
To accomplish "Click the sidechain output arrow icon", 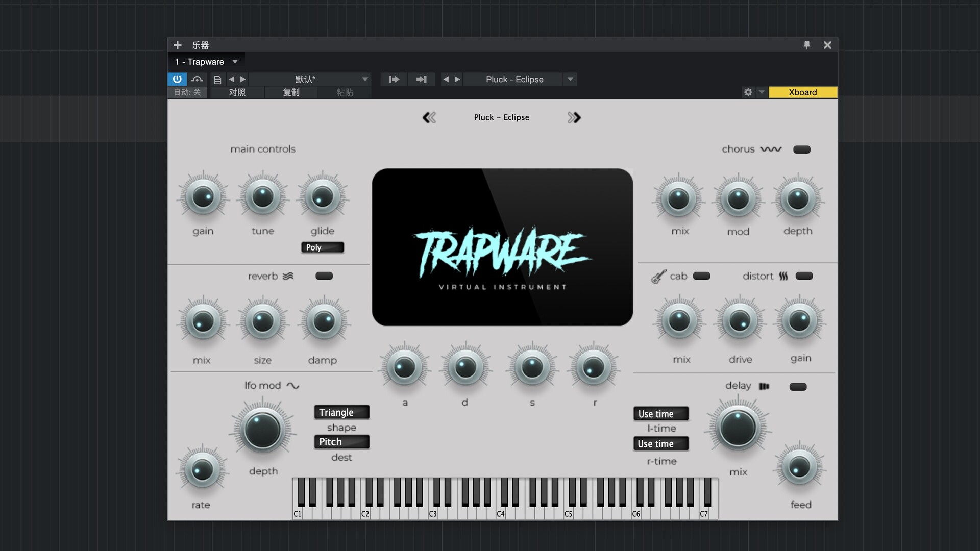I will click(421, 79).
